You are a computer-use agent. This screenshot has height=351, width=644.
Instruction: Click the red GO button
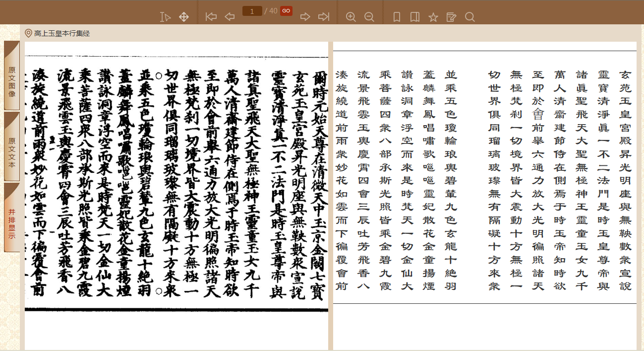tap(286, 11)
